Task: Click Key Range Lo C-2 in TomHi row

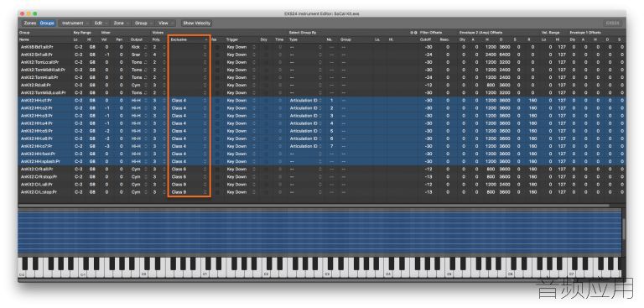Action: click(x=79, y=77)
